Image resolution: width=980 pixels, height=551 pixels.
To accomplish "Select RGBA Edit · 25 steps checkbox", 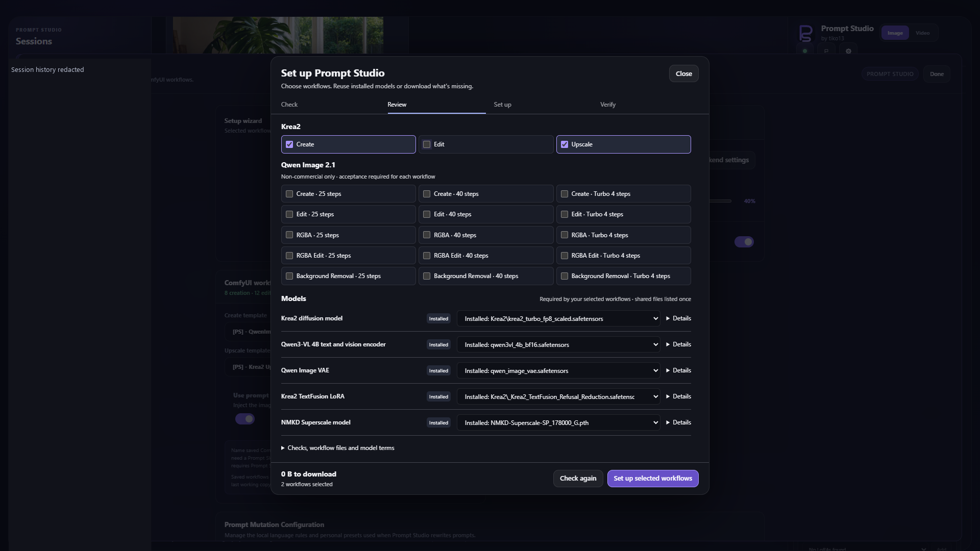I will (x=289, y=256).
